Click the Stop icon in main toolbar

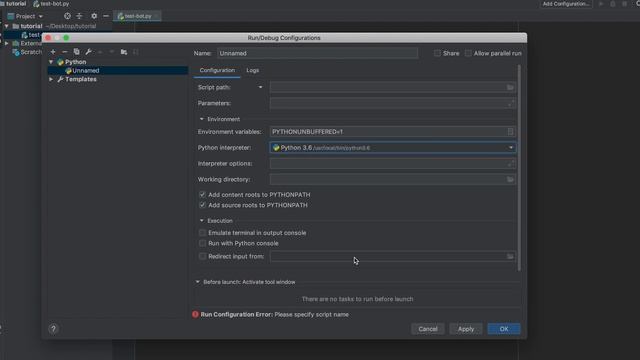pos(624,4)
